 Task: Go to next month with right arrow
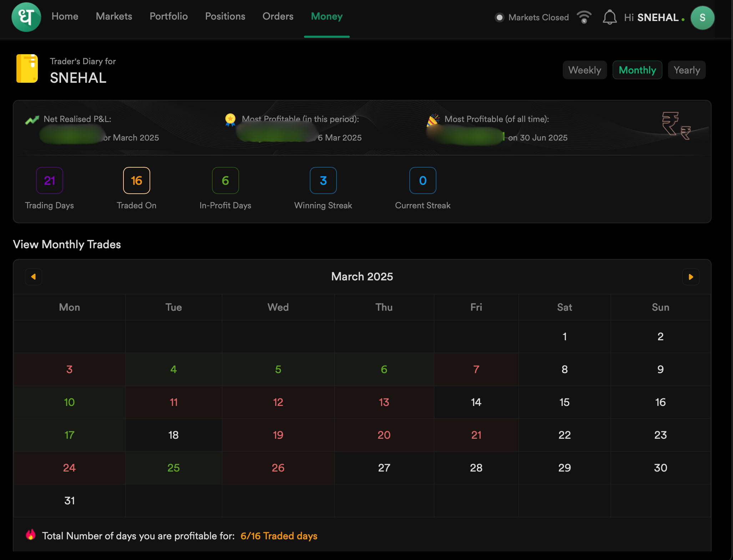[x=691, y=277]
